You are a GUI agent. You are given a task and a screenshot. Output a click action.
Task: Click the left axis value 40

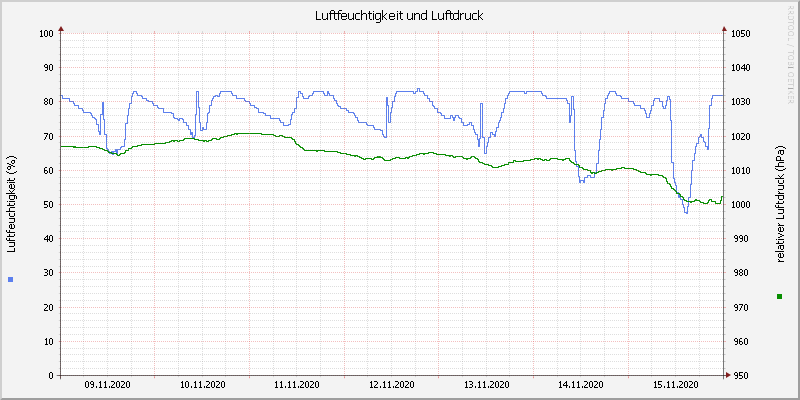[48, 239]
